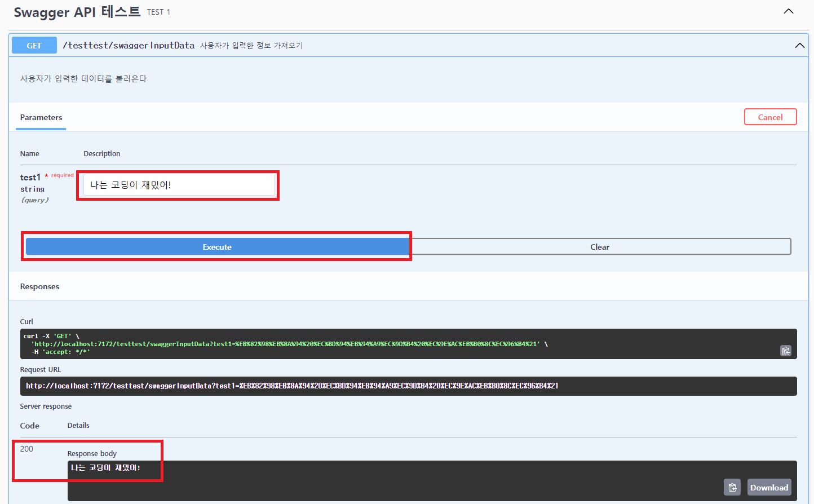This screenshot has height=504, width=814.
Task: Click the Name column header
Action: tap(30, 154)
